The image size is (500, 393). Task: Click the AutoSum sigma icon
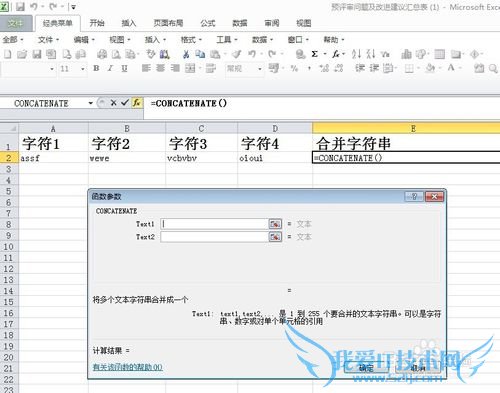tap(314, 54)
